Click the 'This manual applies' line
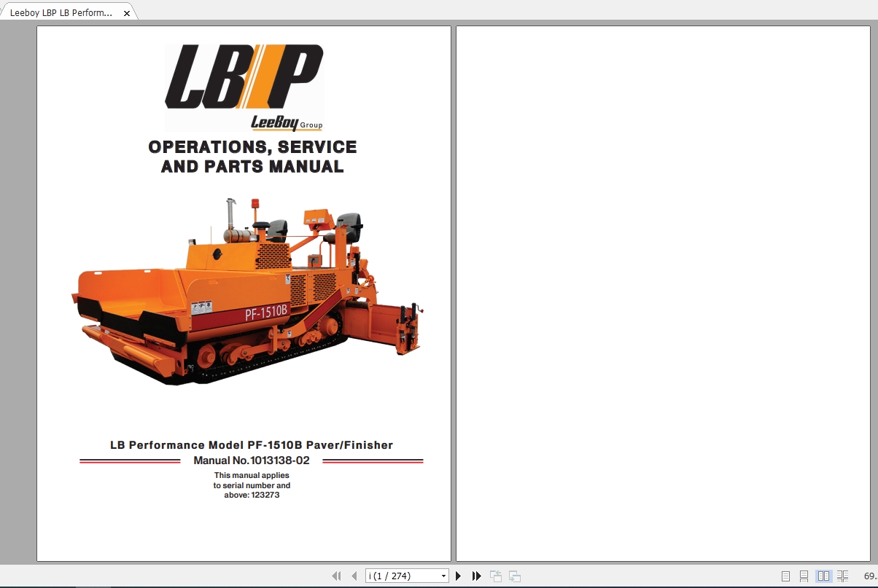The width and height of the screenshot is (878, 588). pyautogui.click(x=252, y=475)
